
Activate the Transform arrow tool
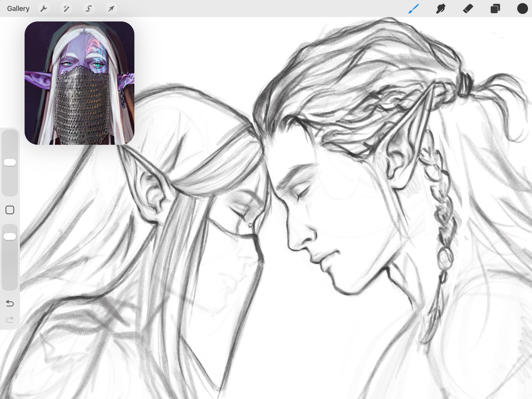[111, 8]
